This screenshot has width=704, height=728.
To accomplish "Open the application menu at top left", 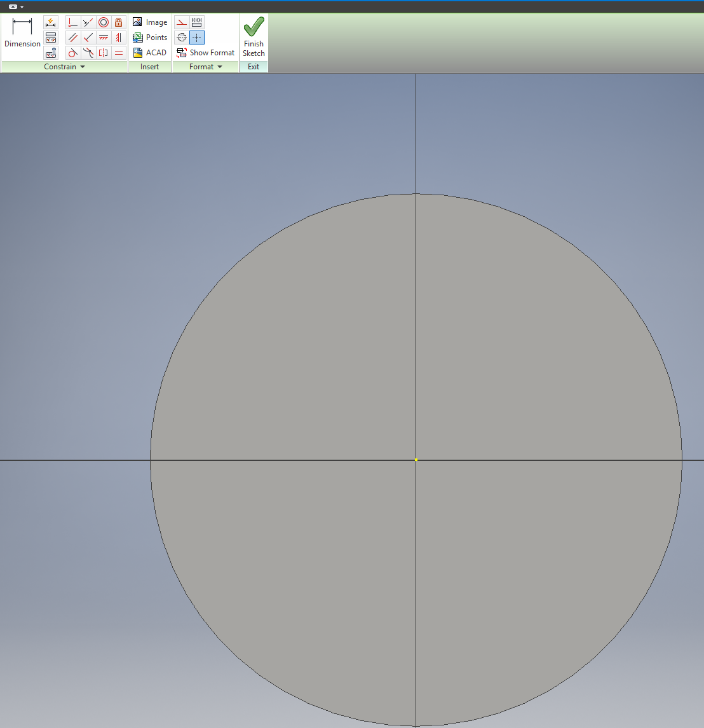I will [11, 6].
